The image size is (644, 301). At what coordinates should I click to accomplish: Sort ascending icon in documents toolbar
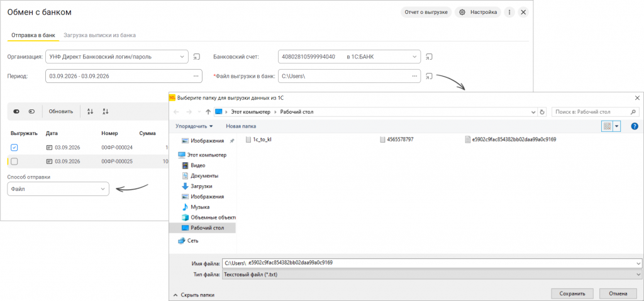91,111
